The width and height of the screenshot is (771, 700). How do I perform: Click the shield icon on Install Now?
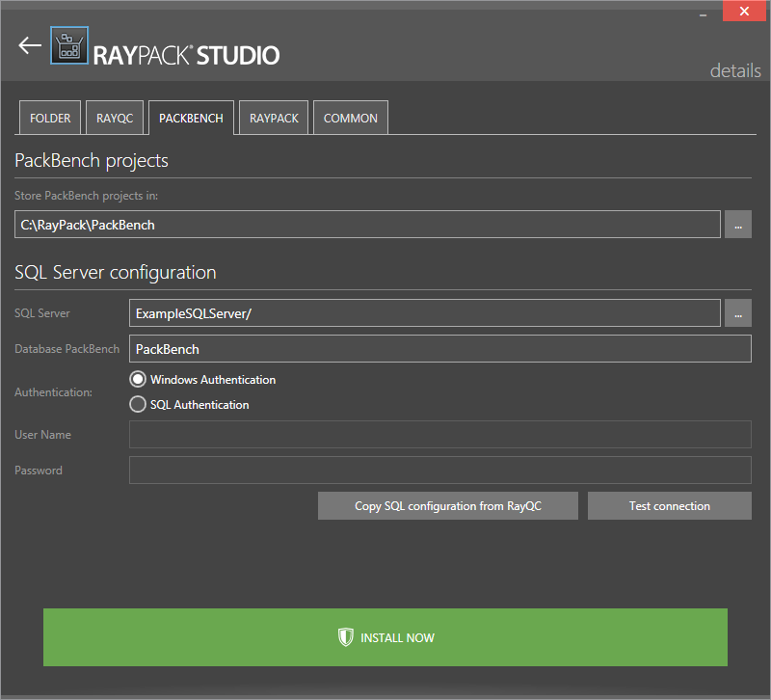tap(346, 637)
